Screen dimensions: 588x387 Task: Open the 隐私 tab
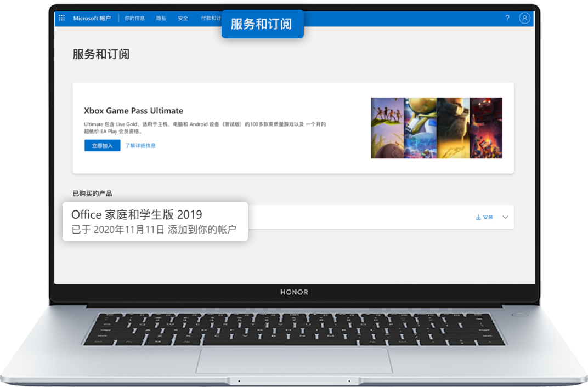(161, 18)
